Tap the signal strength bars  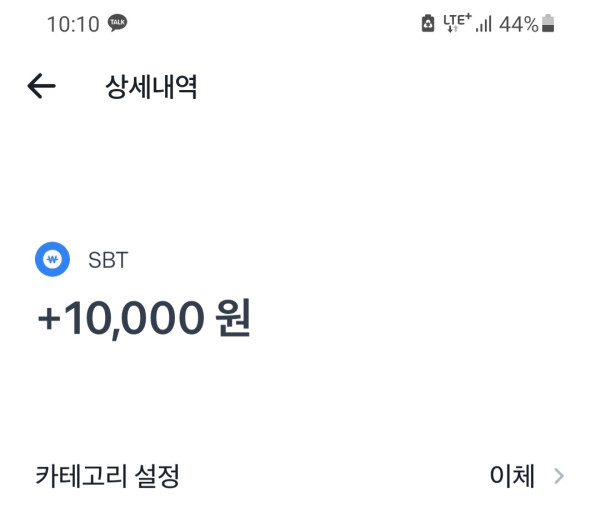484,24
